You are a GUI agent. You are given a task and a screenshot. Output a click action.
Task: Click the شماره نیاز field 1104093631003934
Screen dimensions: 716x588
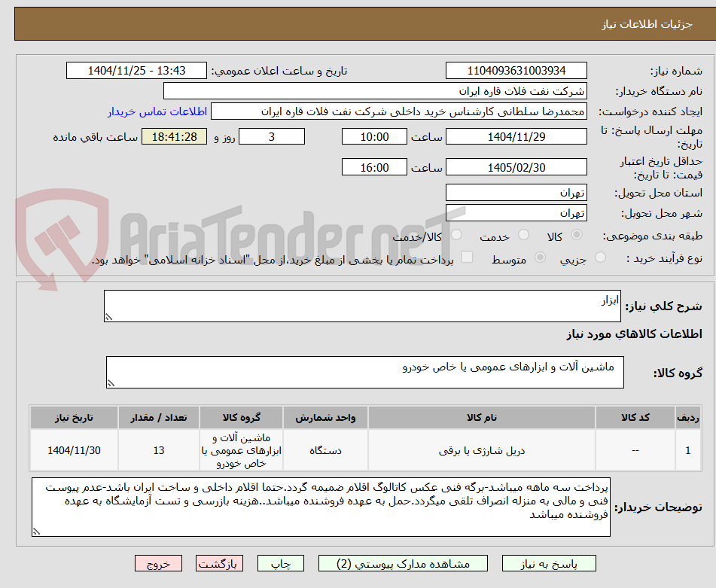point(516,71)
